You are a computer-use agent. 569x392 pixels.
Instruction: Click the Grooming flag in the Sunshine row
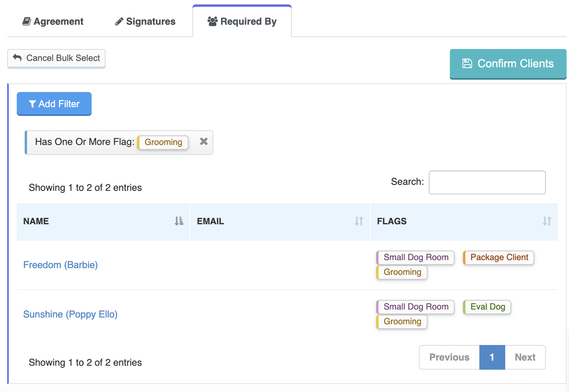(x=402, y=321)
